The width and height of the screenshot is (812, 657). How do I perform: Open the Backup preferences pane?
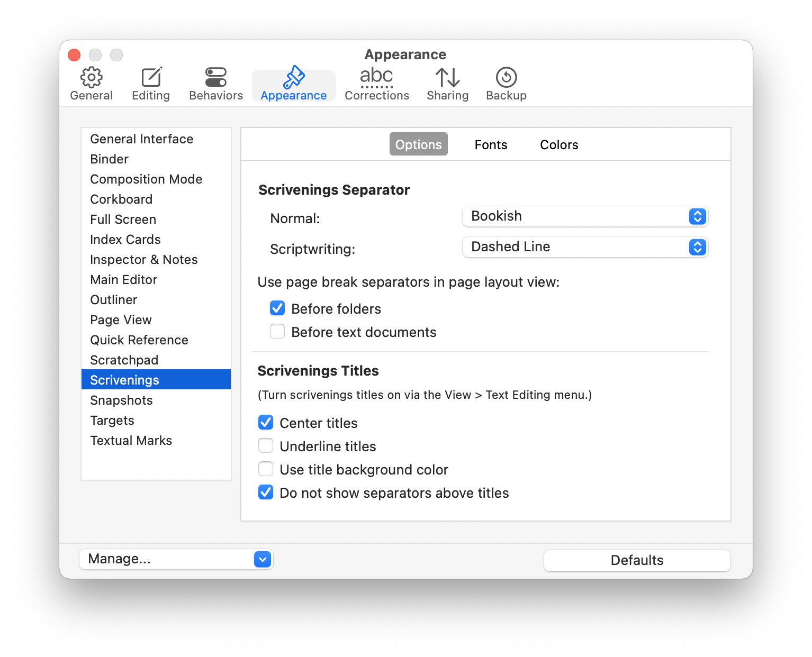point(506,78)
